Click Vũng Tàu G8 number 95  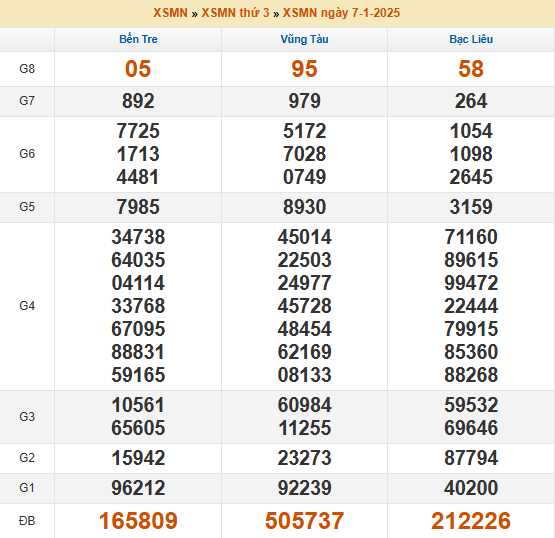(x=304, y=69)
